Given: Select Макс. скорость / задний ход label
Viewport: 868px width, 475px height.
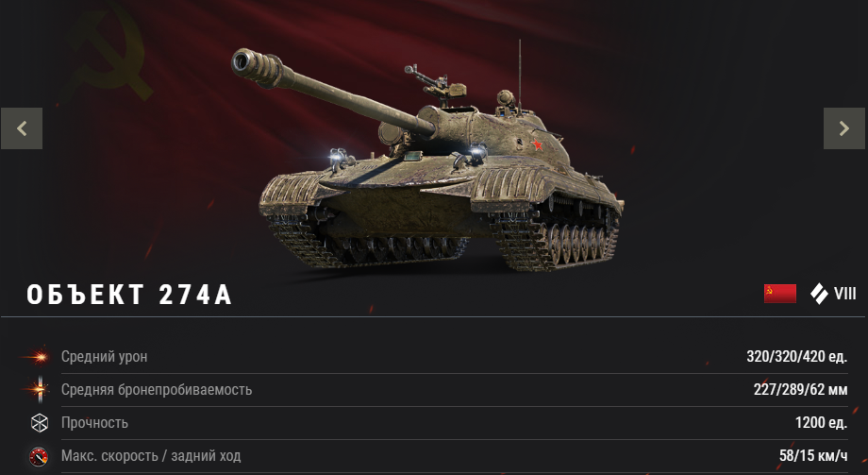Looking at the screenshot, I should 151,456.
